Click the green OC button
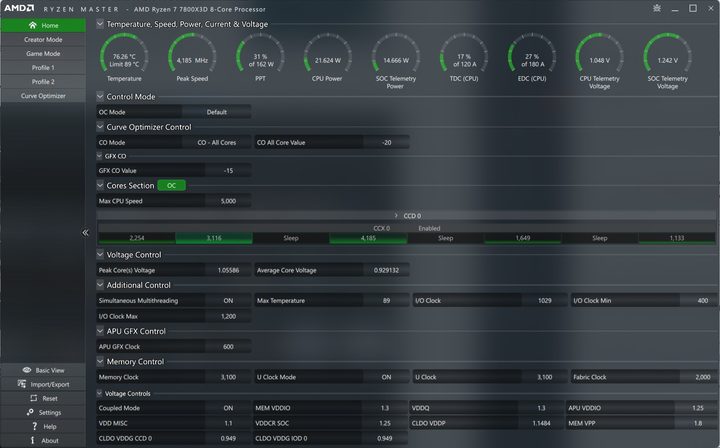720x448 pixels. click(171, 185)
